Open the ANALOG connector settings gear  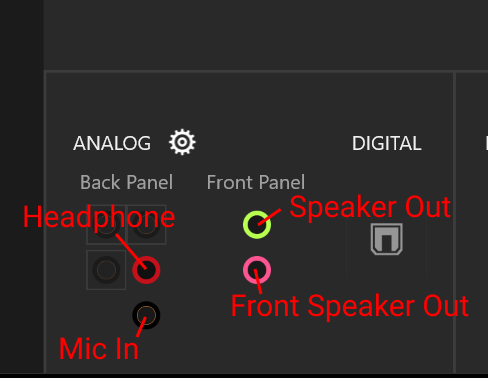182,142
